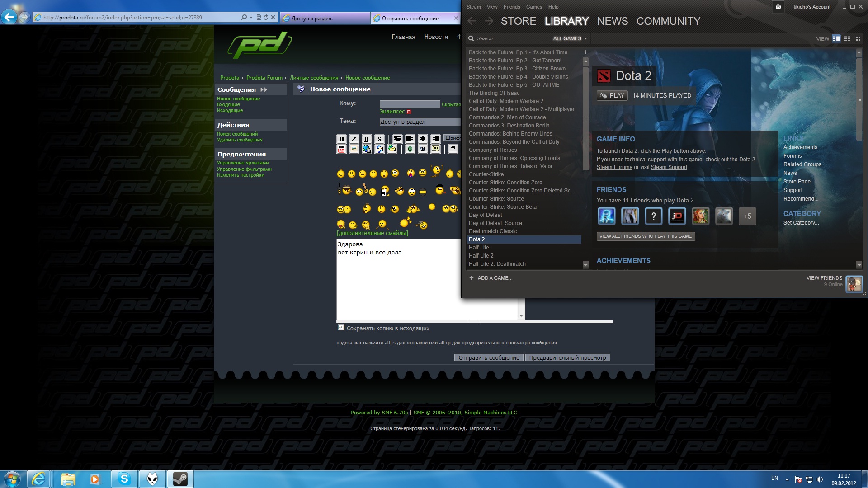868x488 pixels.
Task: Open font face dropdown Шрифт
Action: pyautogui.click(x=452, y=138)
